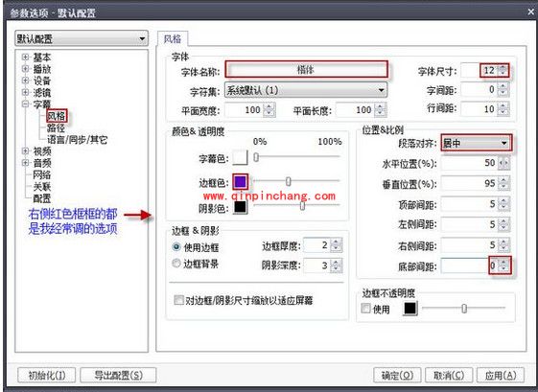Open the 段落对齐 dropdown
The width and height of the screenshot is (538, 392).
[477, 143]
